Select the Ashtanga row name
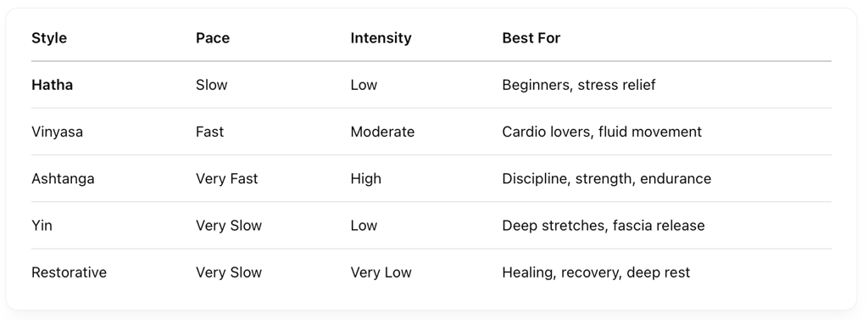The image size is (868, 320). point(63,178)
